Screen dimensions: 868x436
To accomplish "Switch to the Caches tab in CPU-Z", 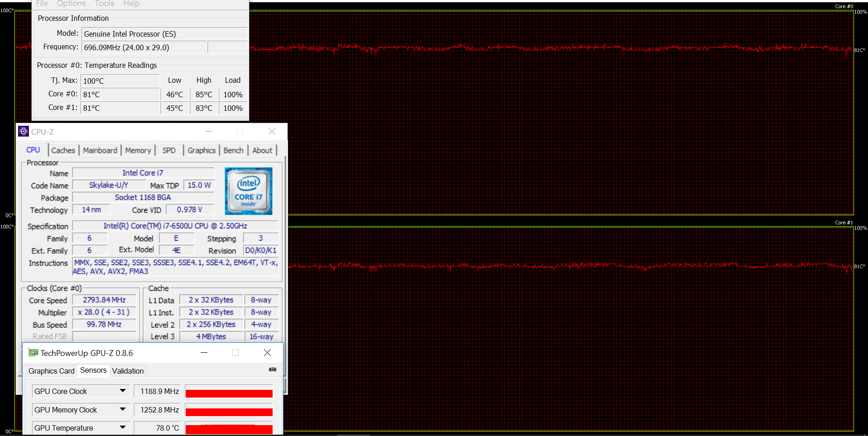I will click(63, 151).
